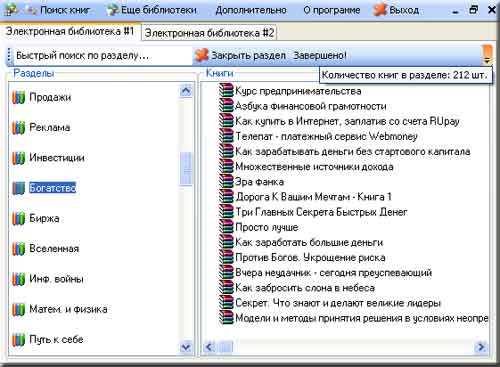Select book Дорога К Вашим Мечтам - Книга 1
Screen dimensions: 500x367
(313, 197)
